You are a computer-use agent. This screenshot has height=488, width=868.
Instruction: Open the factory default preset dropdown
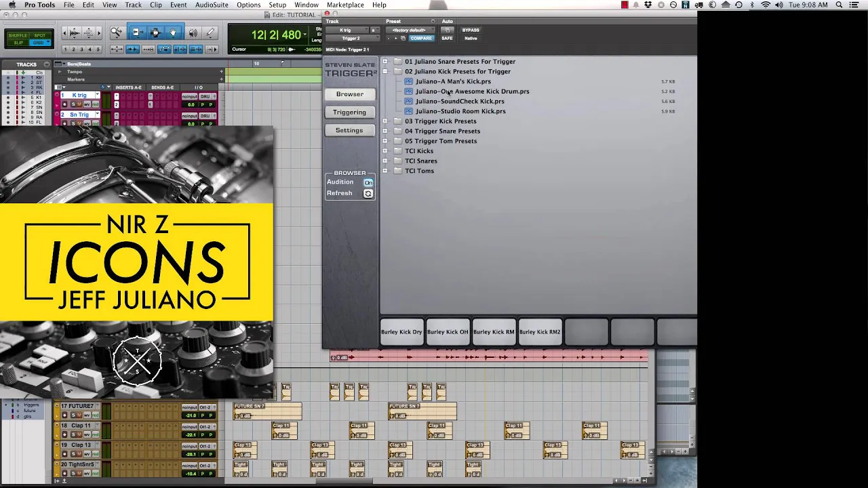point(410,30)
